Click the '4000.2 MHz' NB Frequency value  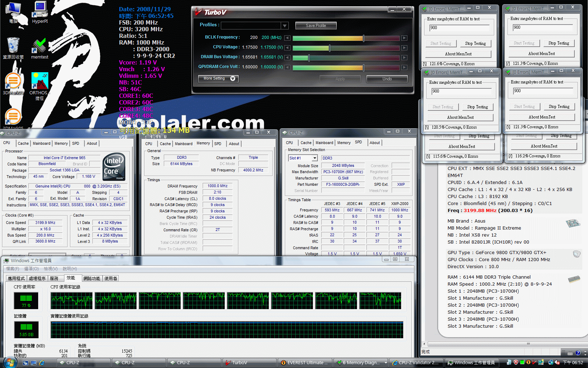253,170
